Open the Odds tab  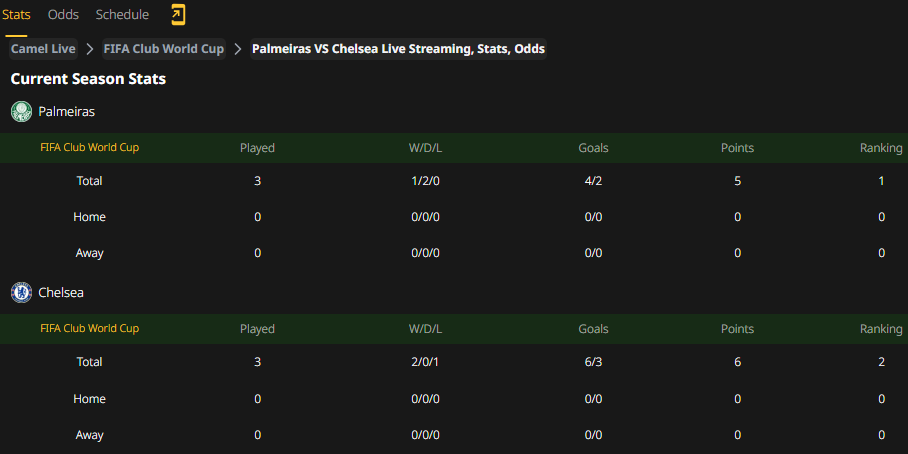tap(63, 15)
